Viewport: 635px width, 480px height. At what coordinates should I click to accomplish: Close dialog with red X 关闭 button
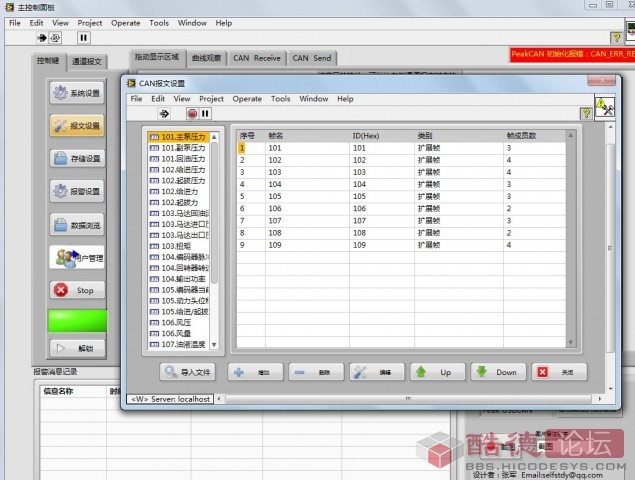(x=558, y=372)
